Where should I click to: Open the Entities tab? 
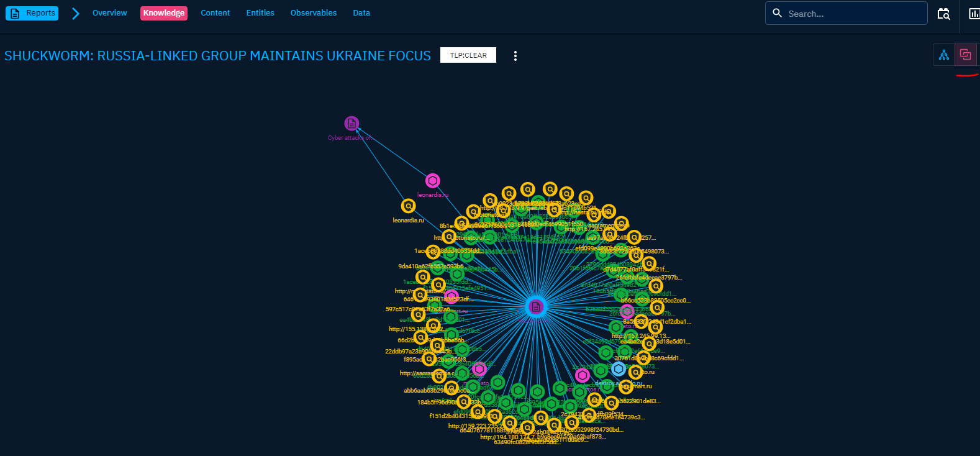pos(260,13)
